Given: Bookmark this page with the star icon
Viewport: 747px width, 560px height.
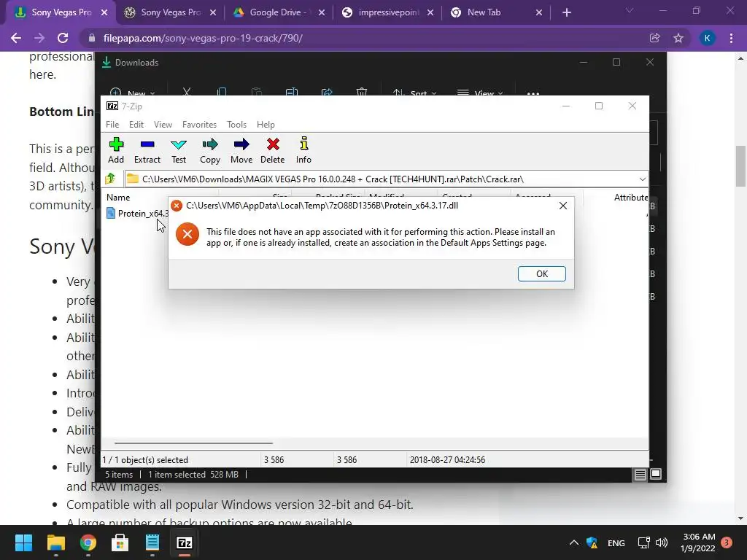Looking at the screenshot, I should click(x=678, y=38).
